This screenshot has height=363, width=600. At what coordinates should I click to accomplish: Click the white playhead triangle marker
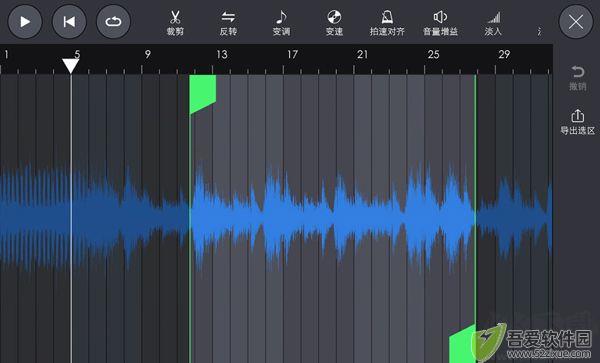coord(71,65)
